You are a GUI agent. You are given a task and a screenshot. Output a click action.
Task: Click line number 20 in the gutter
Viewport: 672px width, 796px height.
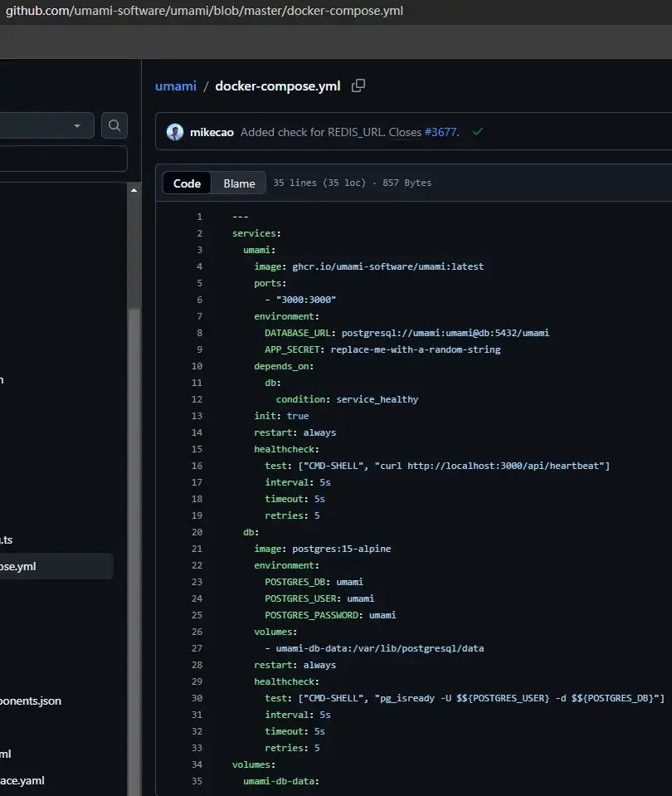tap(197, 532)
